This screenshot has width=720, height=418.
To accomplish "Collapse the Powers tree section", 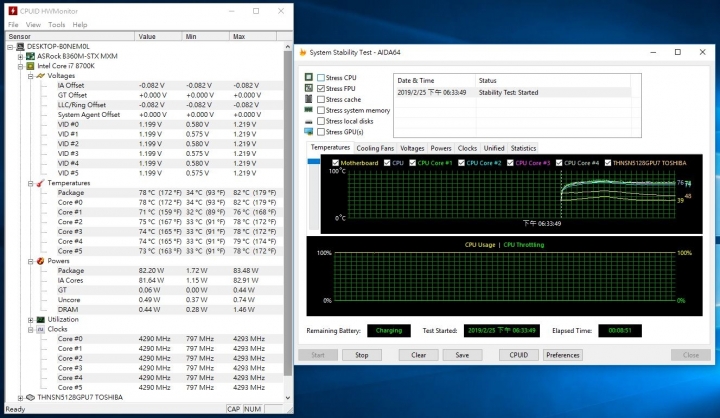I will coord(31,261).
